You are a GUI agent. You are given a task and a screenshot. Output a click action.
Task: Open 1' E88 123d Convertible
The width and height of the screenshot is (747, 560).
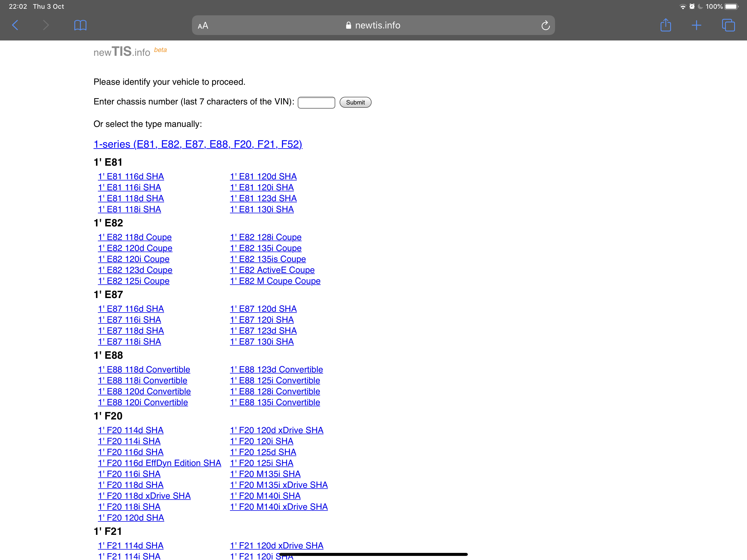277,369
